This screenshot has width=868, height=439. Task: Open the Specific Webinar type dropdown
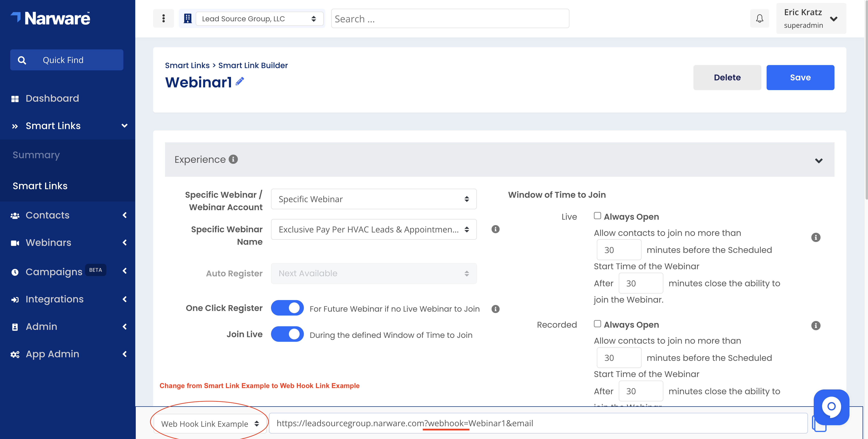click(374, 199)
